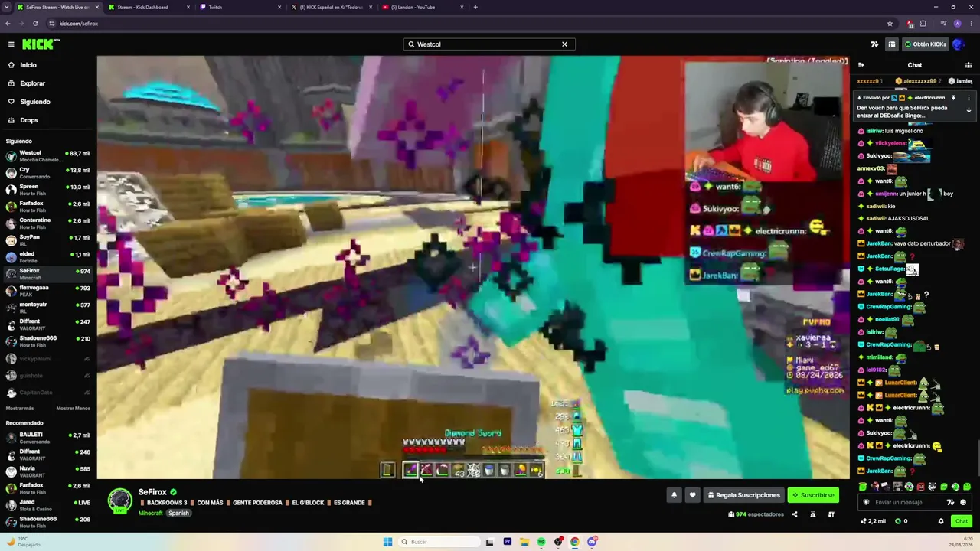Open montoyatr channel in sidebar

coord(47,307)
